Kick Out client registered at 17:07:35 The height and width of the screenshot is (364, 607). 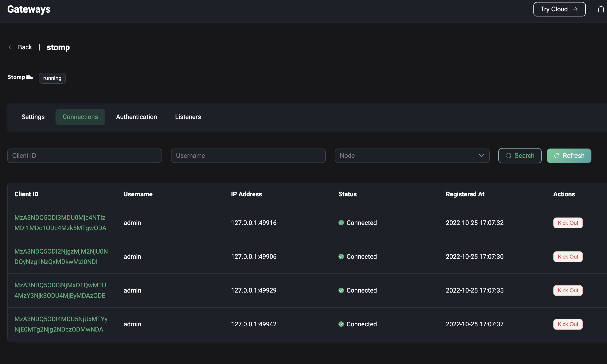click(568, 291)
